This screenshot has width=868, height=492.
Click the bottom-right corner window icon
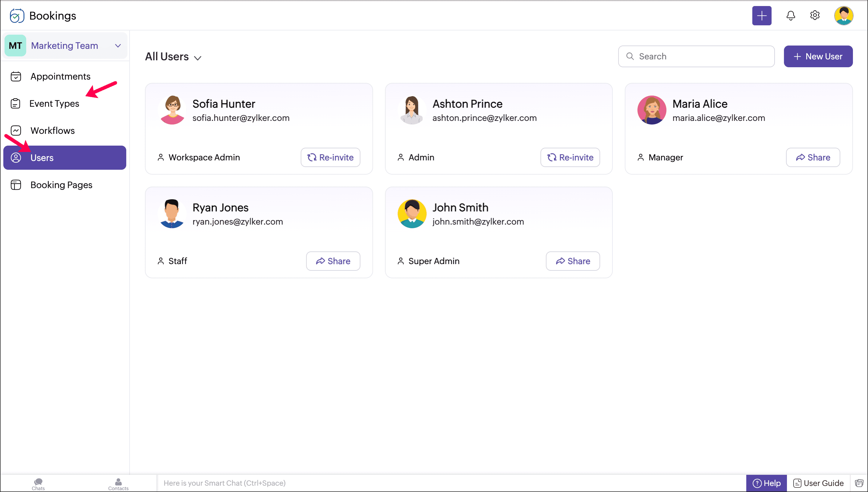click(859, 483)
